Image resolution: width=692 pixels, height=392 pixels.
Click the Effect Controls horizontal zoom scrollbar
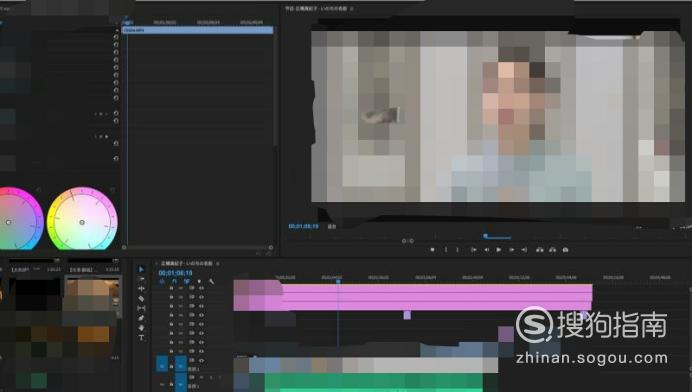click(197, 248)
